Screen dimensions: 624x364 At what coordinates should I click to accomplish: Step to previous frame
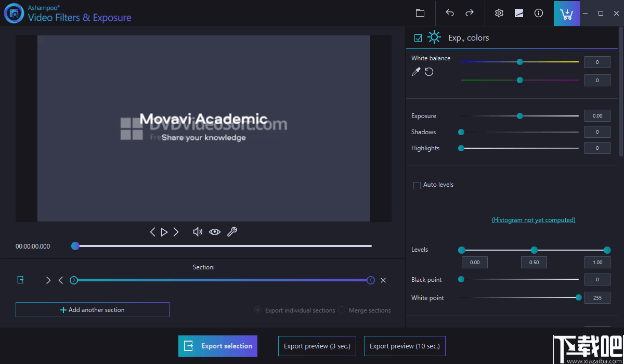tap(152, 232)
